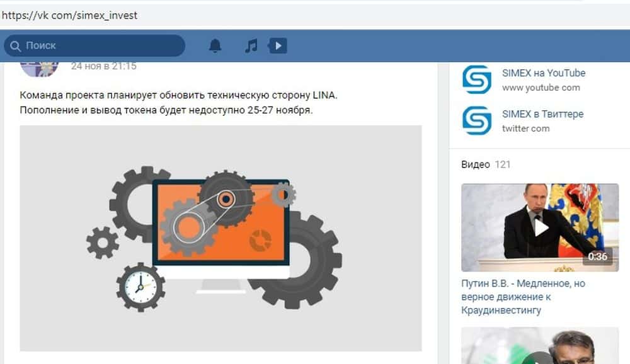Image resolution: width=630 pixels, height=364 pixels.
Task: Click the post author avatar
Action: coord(39,69)
